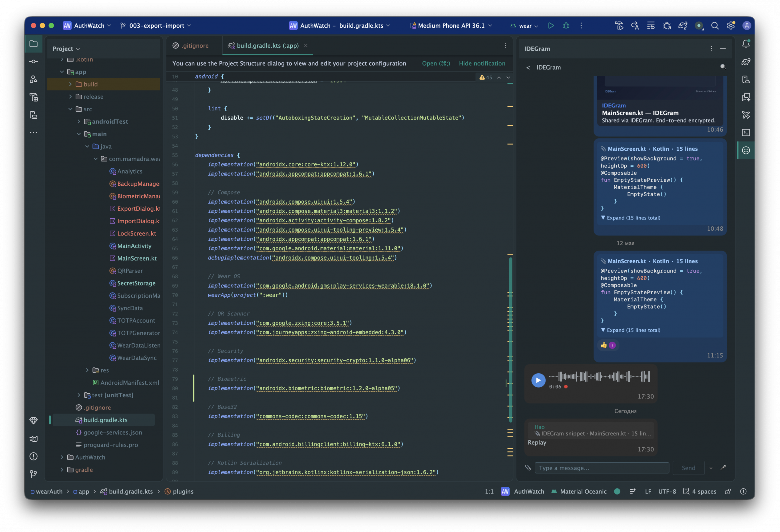Open Device Manager in right sidebar

[x=746, y=80]
